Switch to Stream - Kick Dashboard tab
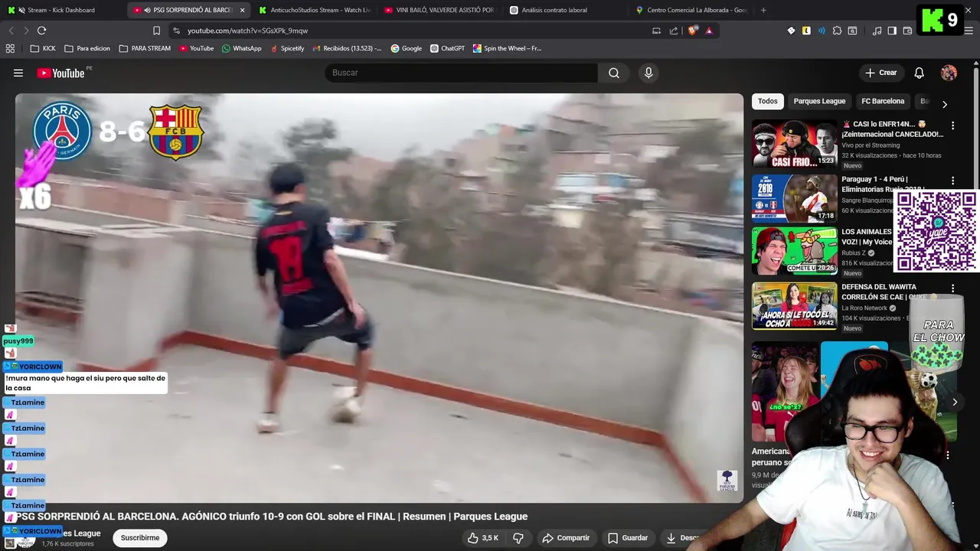Screen dimensions: 980x551 pos(61,10)
